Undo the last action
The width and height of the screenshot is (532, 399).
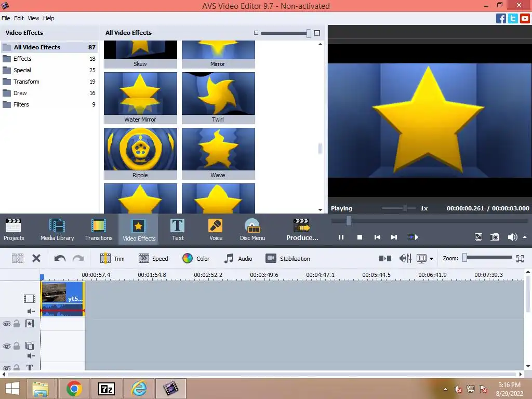pos(60,259)
